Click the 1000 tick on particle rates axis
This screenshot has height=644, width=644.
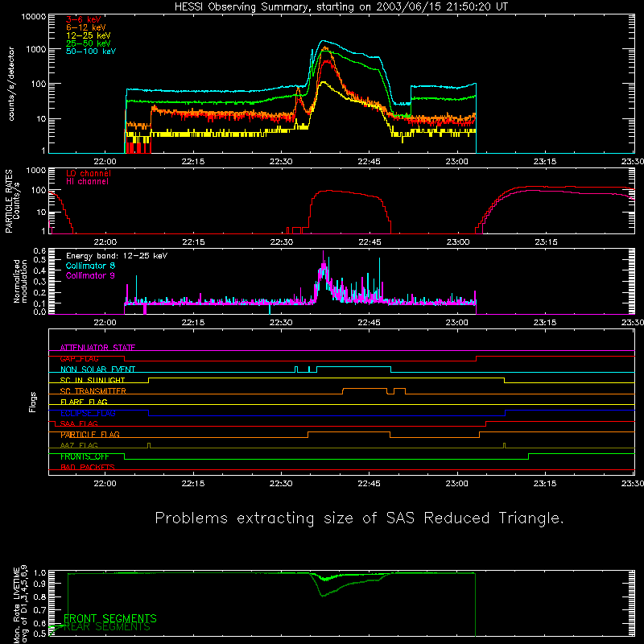pos(36,171)
